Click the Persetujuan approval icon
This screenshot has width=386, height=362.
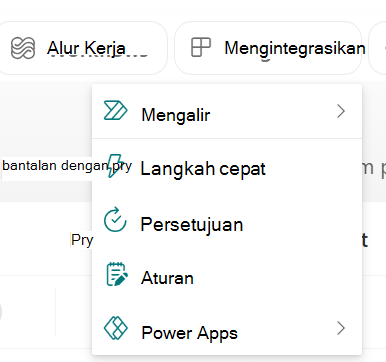[115, 219]
